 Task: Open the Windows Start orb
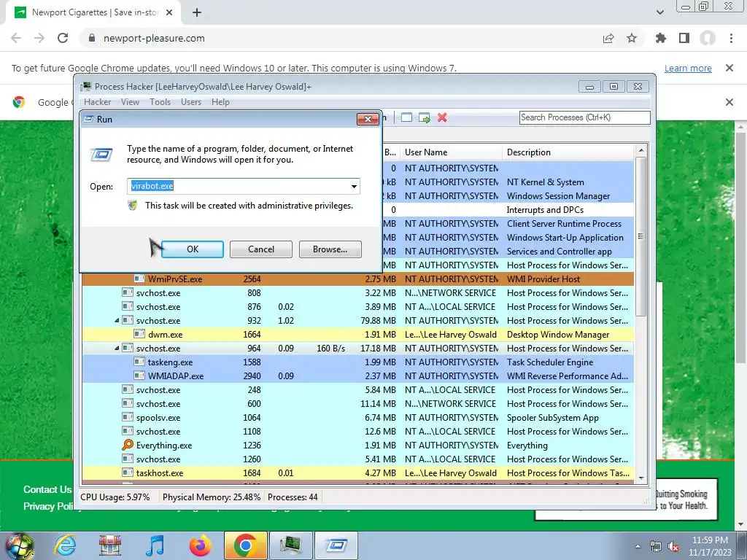point(18,545)
